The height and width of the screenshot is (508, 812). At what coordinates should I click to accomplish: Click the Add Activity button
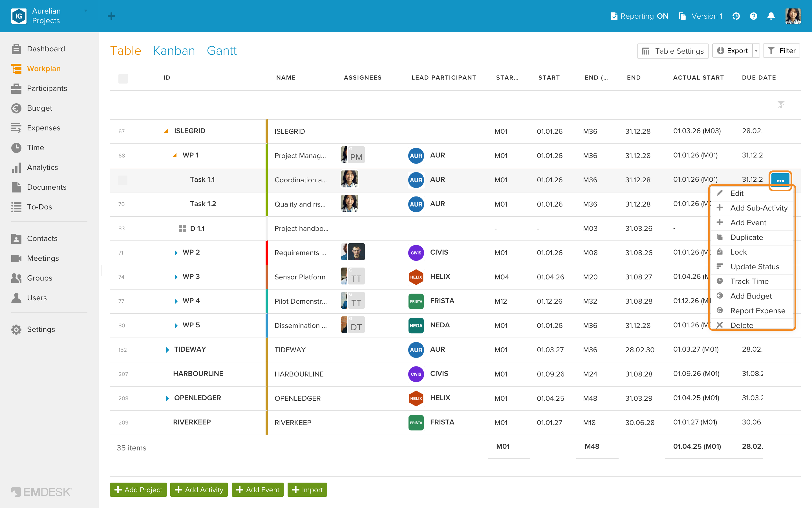point(199,490)
